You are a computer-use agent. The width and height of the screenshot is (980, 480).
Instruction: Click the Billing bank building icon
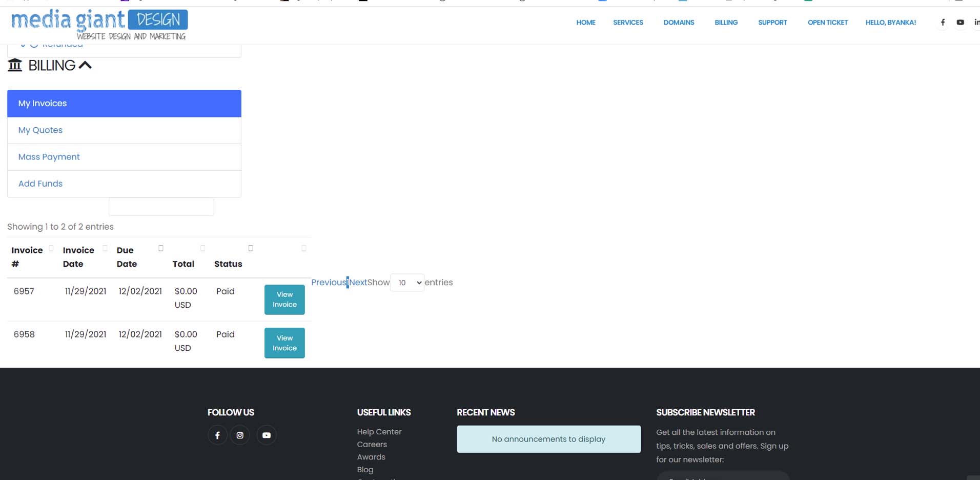point(15,65)
